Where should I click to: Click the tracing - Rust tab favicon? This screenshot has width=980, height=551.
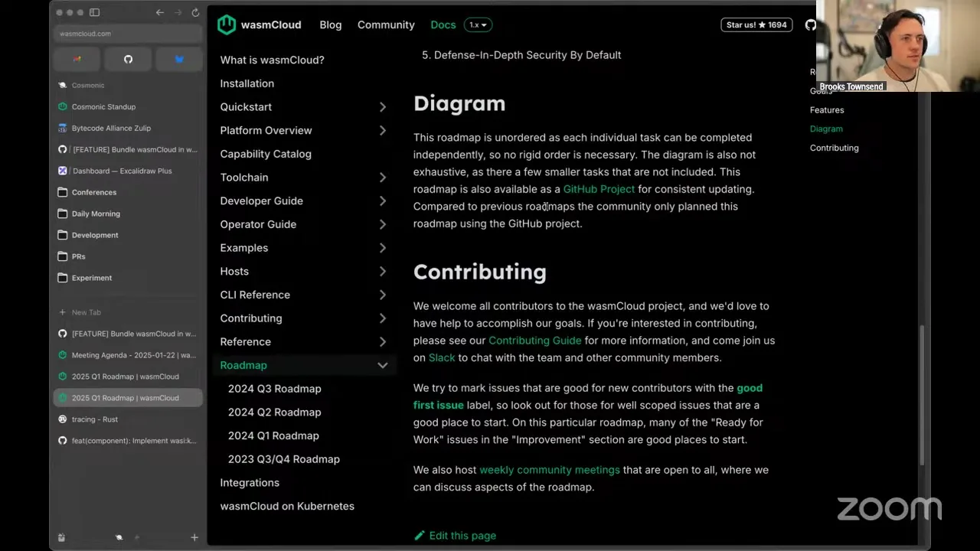click(63, 419)
